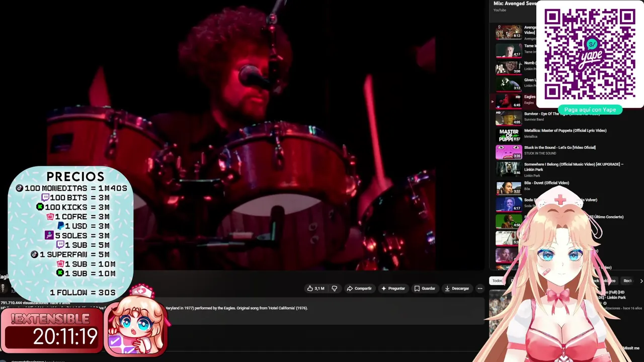Click the Metallica channel name in playlist
The height and width of the screenshot is (362, 644).
[531, 136]
